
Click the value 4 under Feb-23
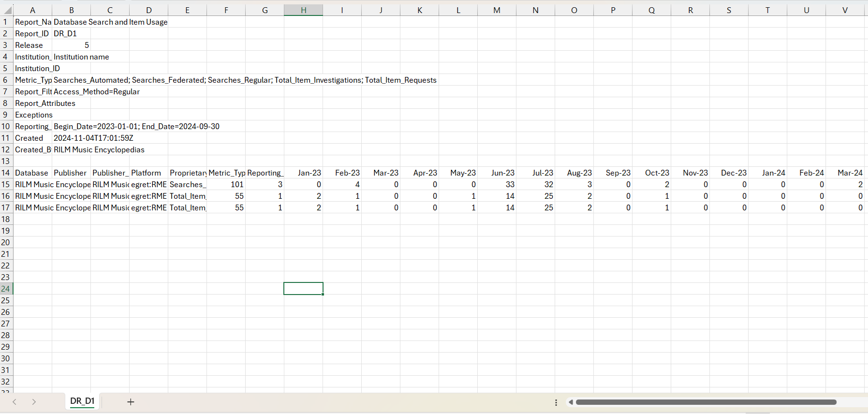click(342, 184)
